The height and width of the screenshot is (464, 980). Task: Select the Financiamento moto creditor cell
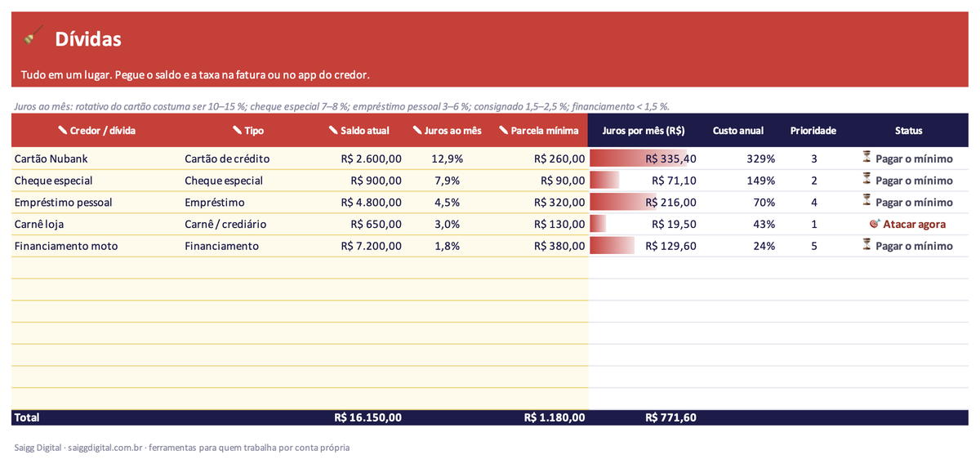coord(96,246)
